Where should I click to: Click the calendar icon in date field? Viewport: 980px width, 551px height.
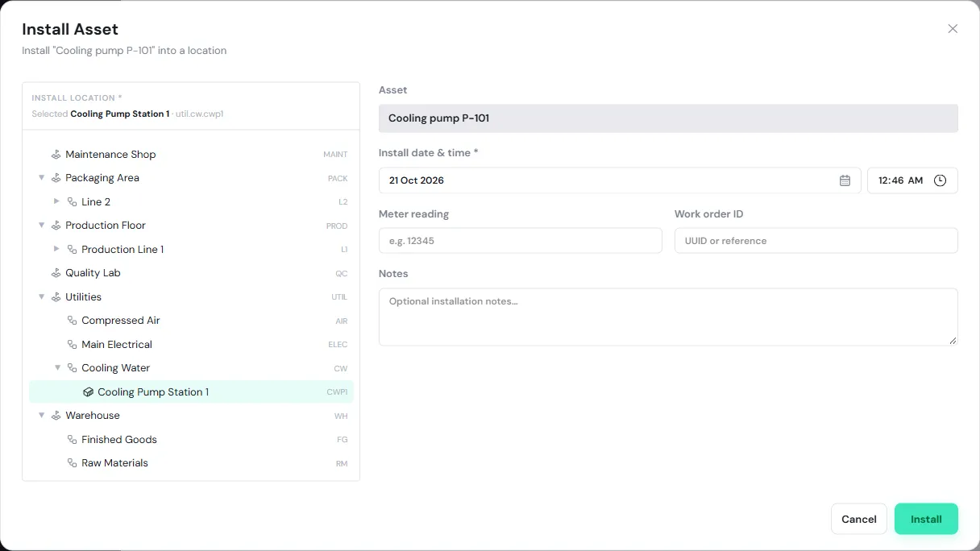(x=845, y=180)
